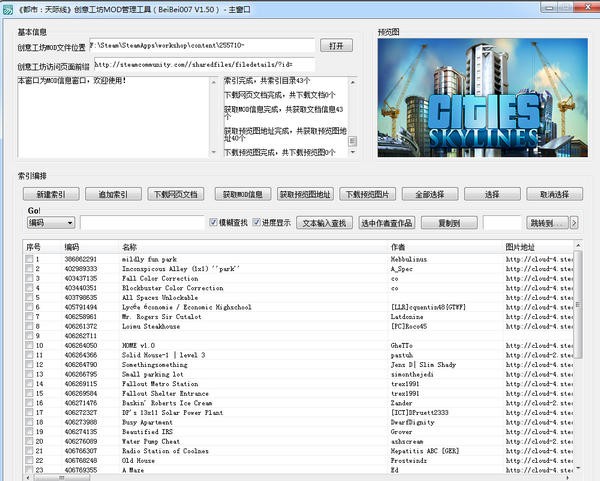The width and height of the screenshot is (600, 481).
Task: Click the 序号 column header
Action: [42, 247]
